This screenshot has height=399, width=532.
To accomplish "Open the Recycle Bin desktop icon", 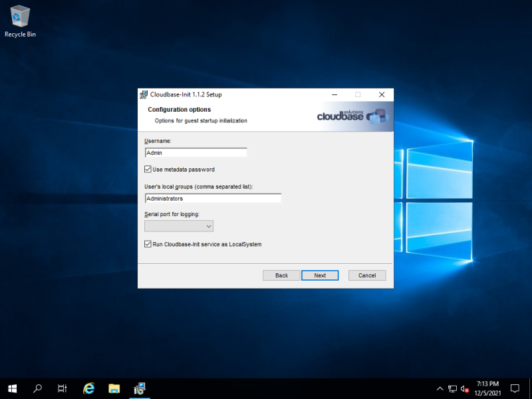I will 20,21.
